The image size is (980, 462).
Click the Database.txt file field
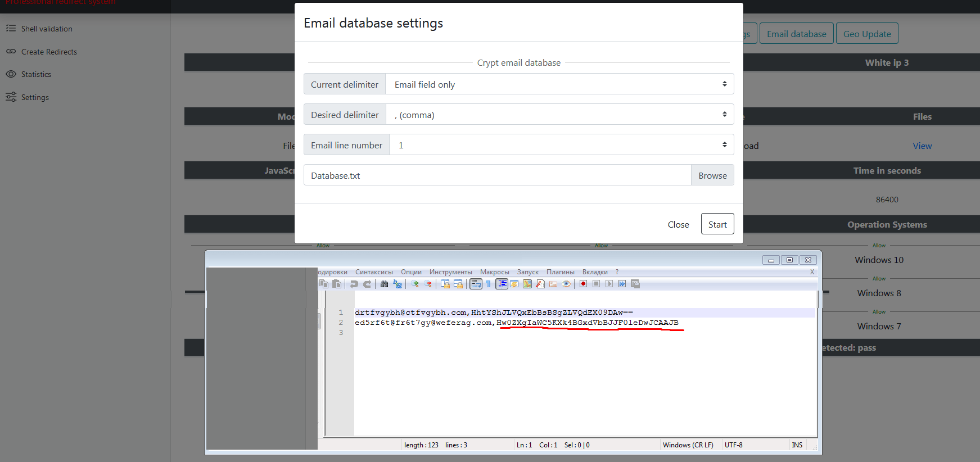point(498,175)
